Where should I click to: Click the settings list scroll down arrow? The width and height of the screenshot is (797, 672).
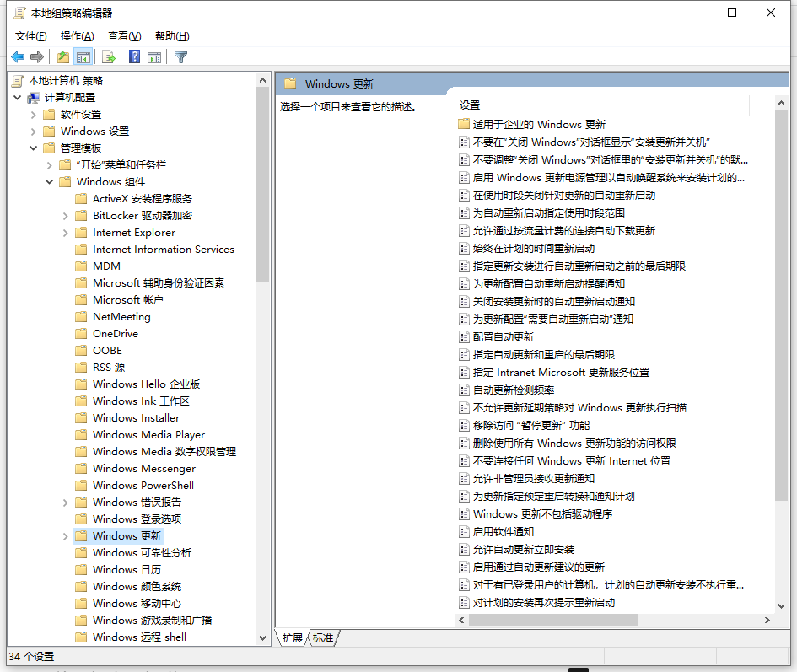(x=781, y=606)
